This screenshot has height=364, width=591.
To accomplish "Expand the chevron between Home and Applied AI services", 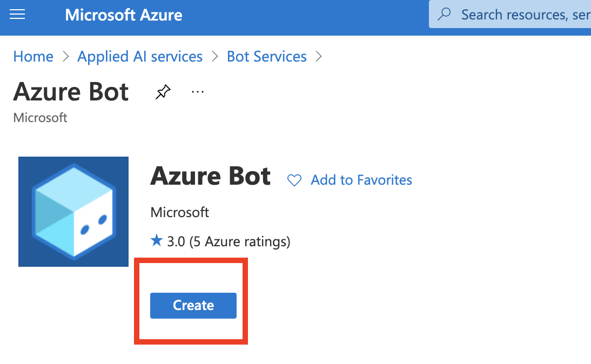I will [64, 56].
